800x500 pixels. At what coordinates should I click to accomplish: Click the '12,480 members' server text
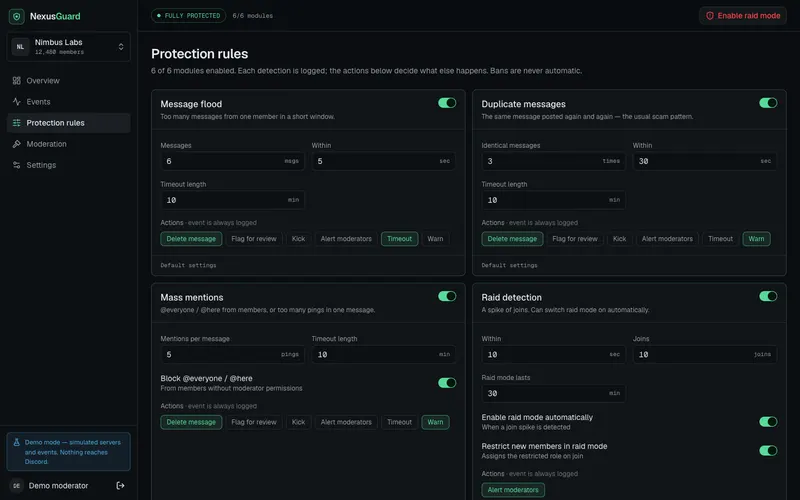[59, 52]
